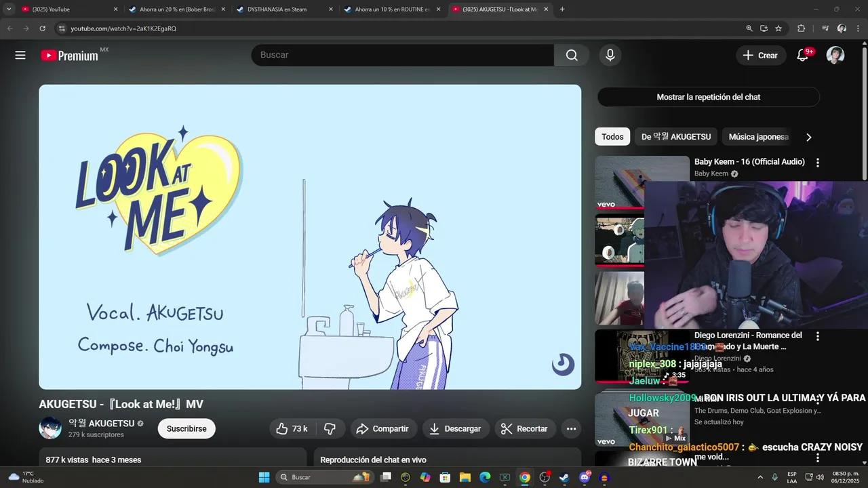Viewport: 868px width, 488px height.
Task: Open Microsoft Edge from the taskbar
Action: coord(485,477)
